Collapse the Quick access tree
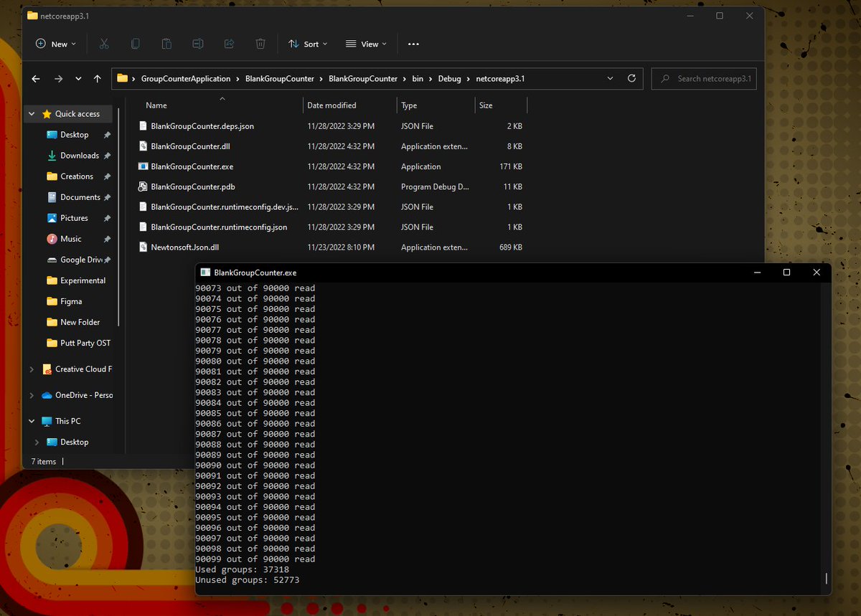The width and height of the screenshot is (861, 616). tap(32, 114)
